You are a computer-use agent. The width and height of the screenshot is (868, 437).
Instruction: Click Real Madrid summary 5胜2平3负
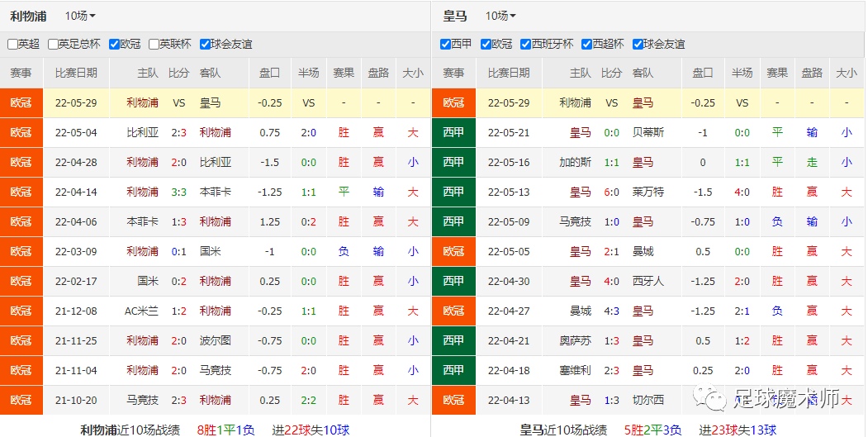(652, 430)
